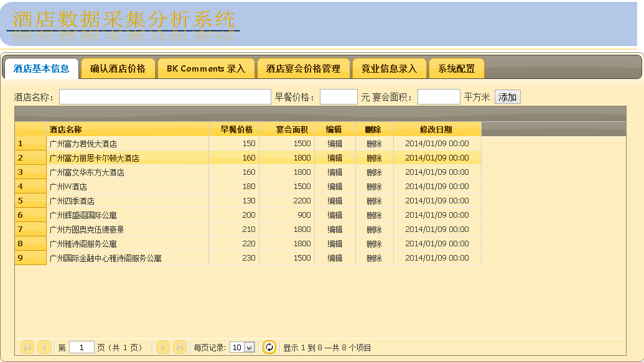
Task: Click the 添加 button
Action: point(507,97)
